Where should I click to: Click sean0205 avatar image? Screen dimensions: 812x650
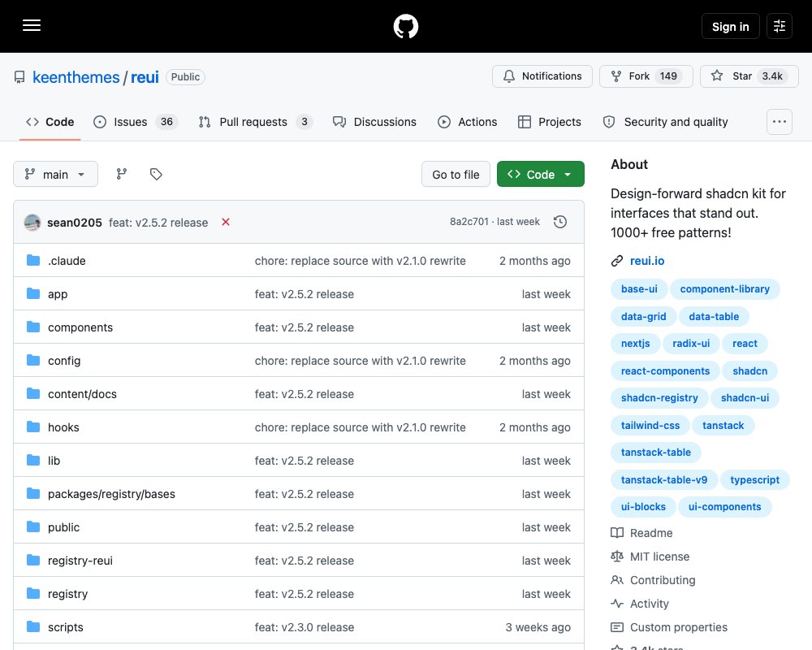pos(32,223)
